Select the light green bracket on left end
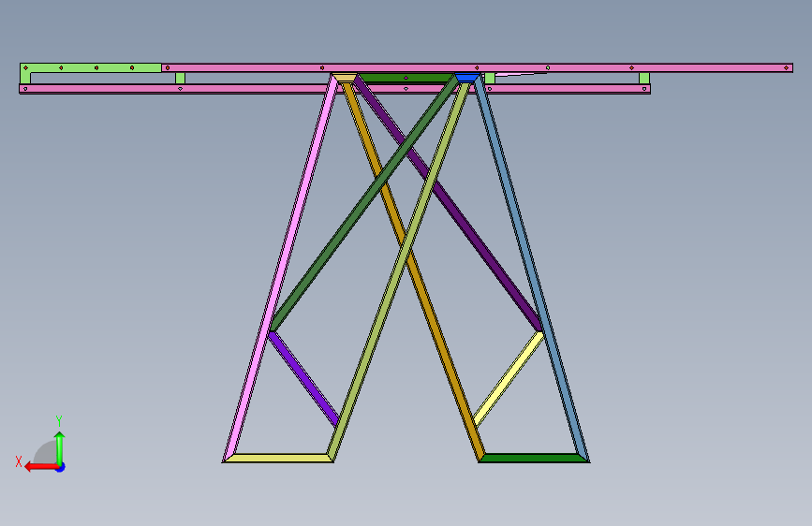 [91, 67]
